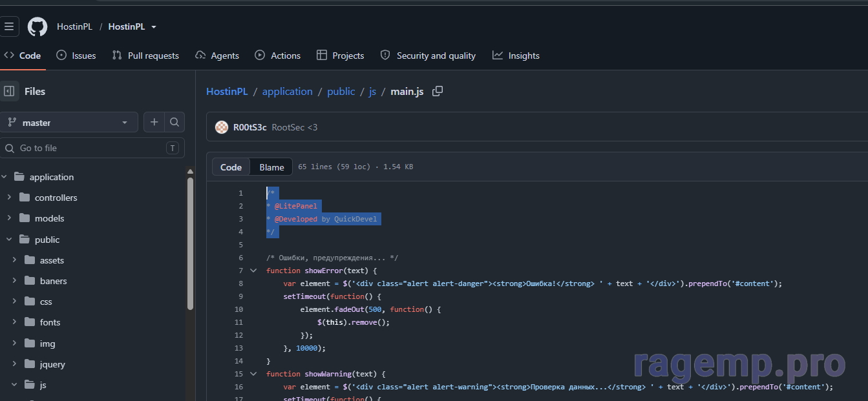Select the Code view toggle
This screenshot has width=868, height=401.
click(x=231, y=167)
